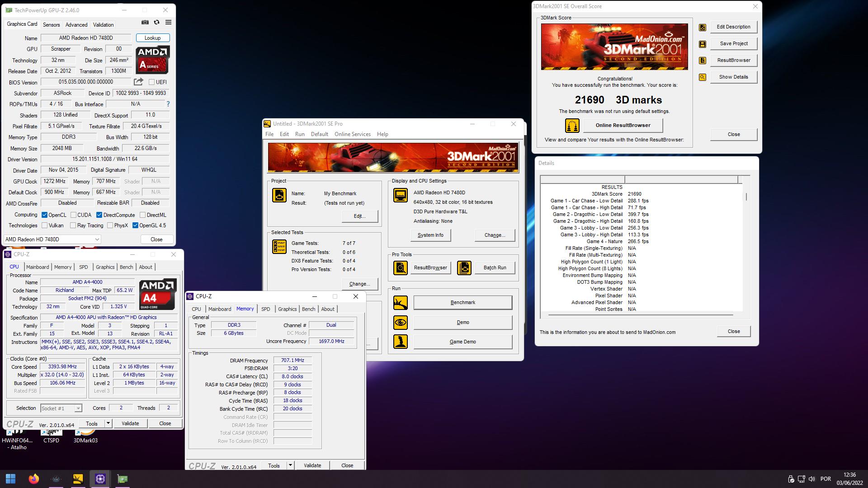Export the BIOS with the share icon
Viewport: 868px width, 488px height.
point(138,82)
